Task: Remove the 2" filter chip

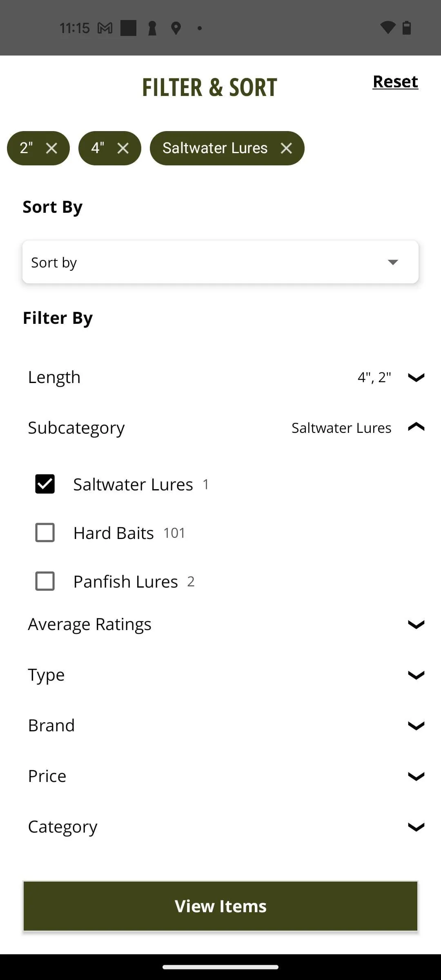Action: [51, 148]
